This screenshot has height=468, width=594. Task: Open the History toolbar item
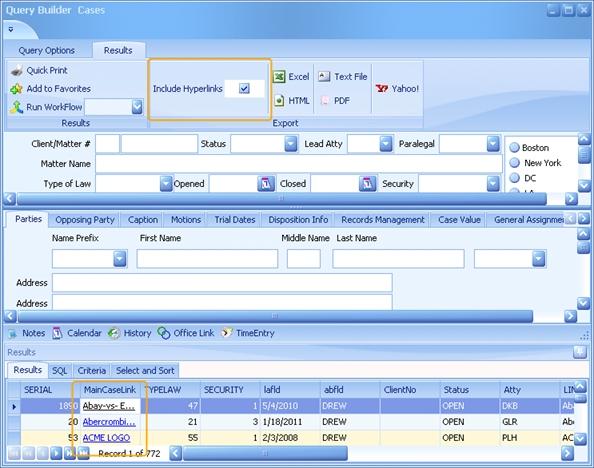(130, 333)
